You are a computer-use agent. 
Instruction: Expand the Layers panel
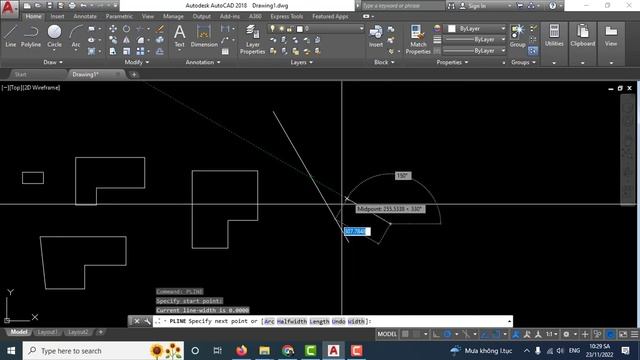click(x=302, y=62)
